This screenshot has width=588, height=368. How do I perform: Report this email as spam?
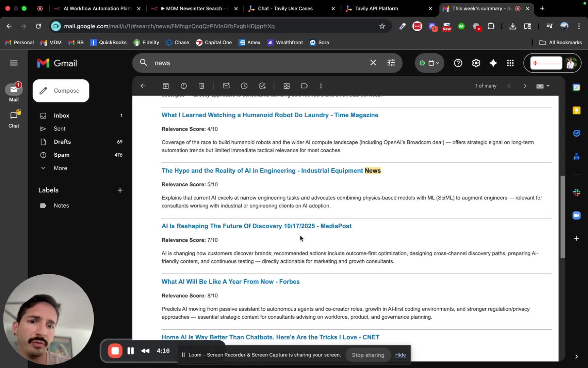[x=184, y=86]
